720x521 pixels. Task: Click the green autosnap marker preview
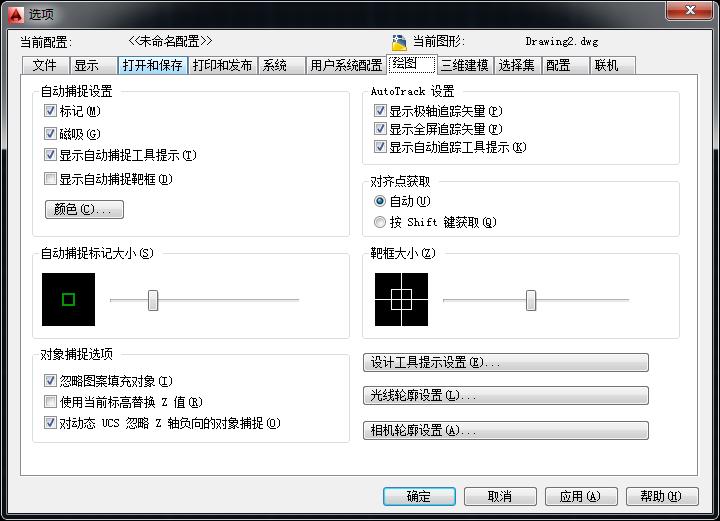68,299
